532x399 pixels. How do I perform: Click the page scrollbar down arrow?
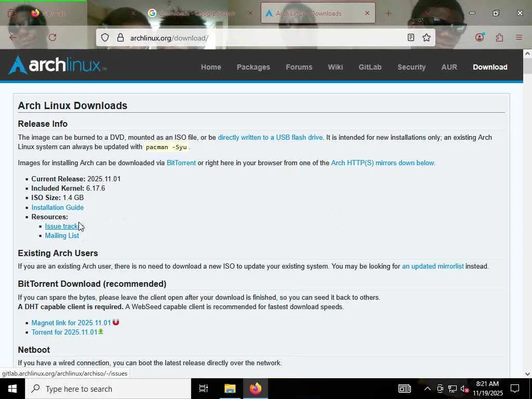coord(527,374)
